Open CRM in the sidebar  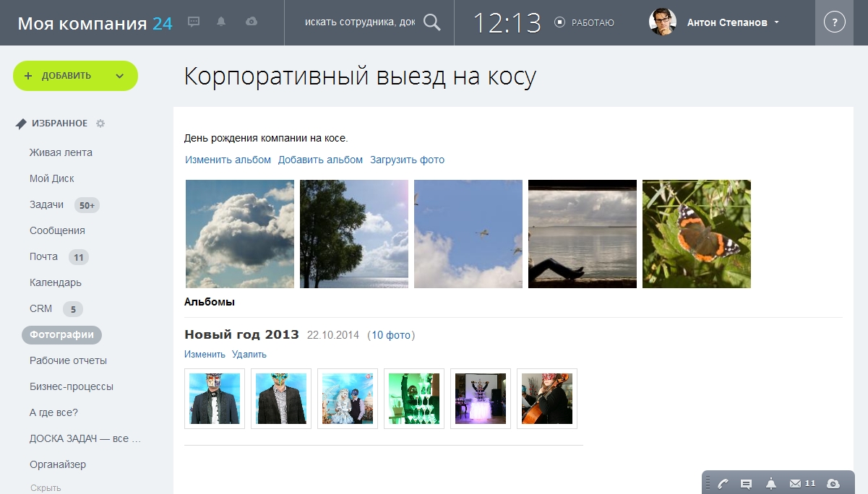click(41, 308)
